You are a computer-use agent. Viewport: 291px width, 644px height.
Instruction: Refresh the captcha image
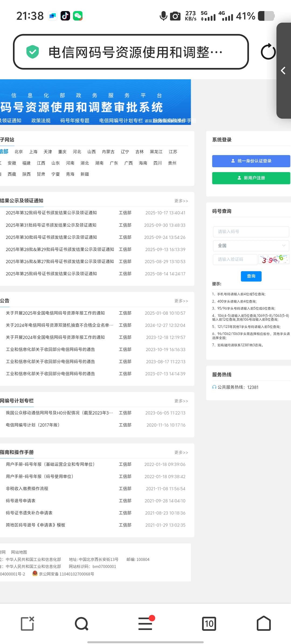click(274, 259)
